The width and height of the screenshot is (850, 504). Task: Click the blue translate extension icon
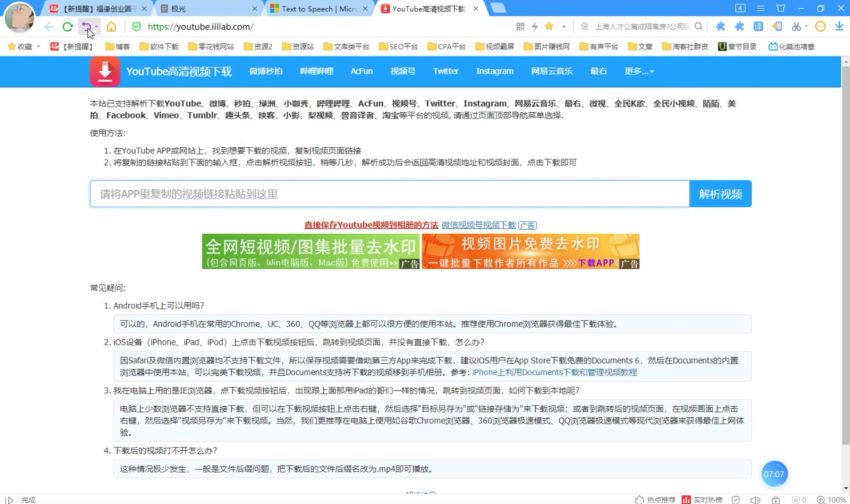(x=758, y=26)
